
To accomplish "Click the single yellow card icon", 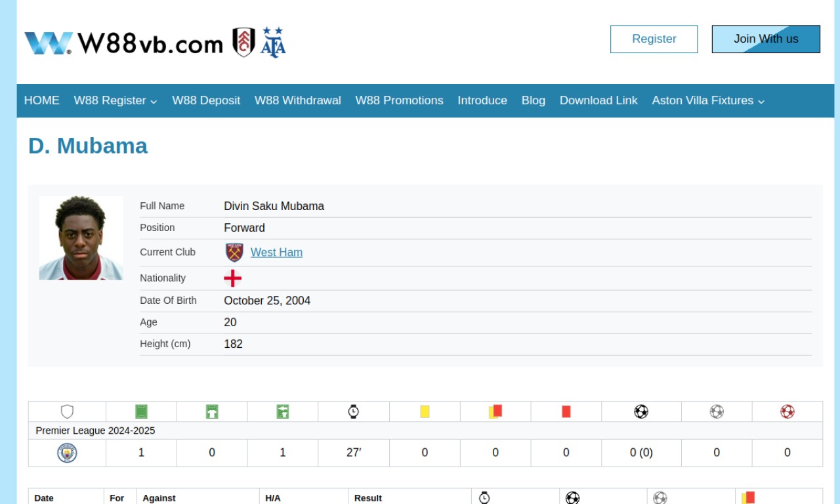I will tap(425, 411).
